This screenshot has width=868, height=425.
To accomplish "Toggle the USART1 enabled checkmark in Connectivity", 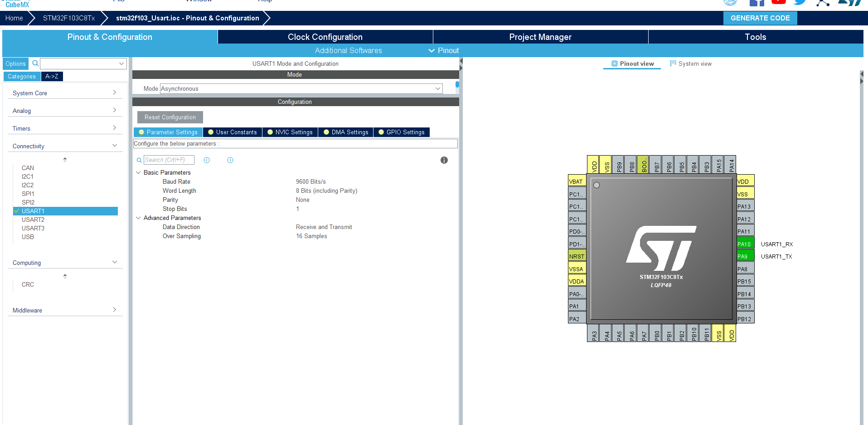I will tap(17, 211).
